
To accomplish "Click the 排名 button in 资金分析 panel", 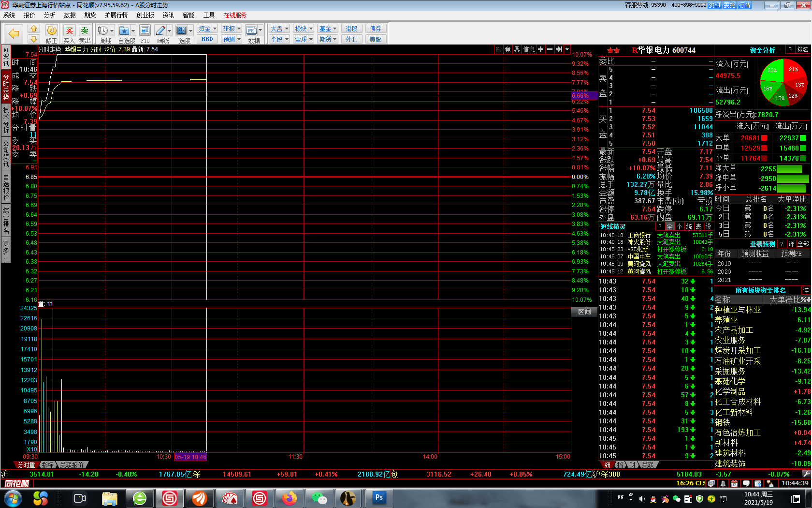I will [x=802, y=50].
